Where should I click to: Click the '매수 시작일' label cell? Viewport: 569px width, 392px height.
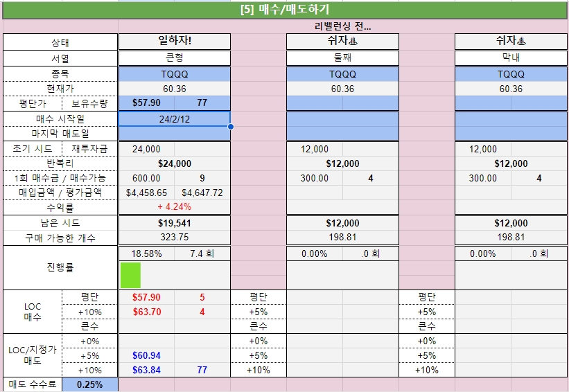(x=60, y=119)
